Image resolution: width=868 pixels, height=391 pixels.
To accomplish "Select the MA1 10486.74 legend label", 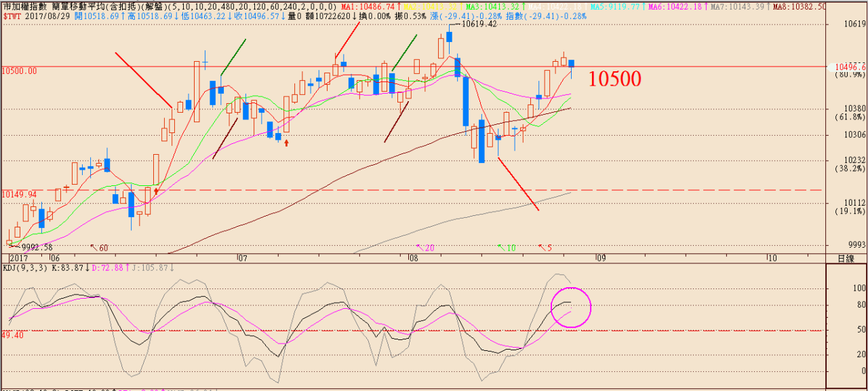I will click(367, 6).
